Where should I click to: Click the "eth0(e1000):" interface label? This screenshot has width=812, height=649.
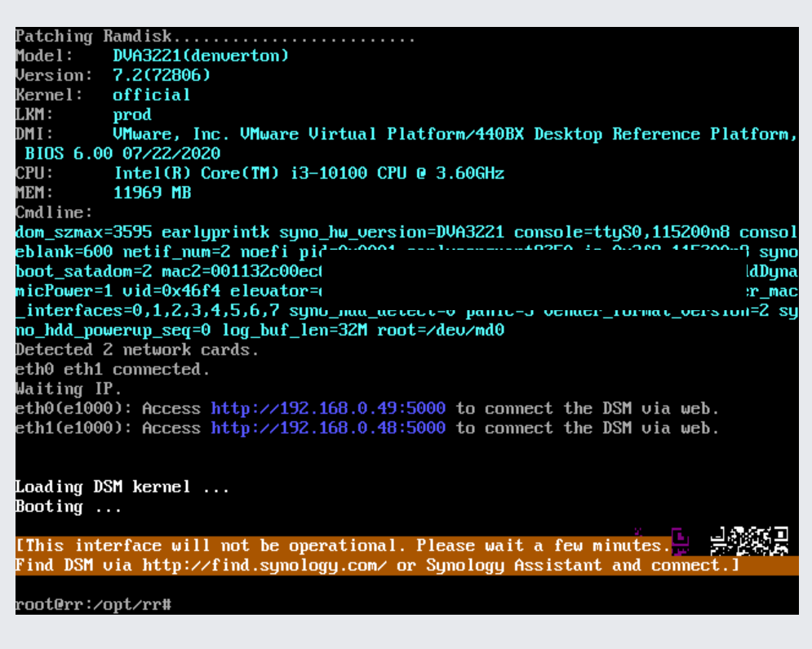point(73,409)
